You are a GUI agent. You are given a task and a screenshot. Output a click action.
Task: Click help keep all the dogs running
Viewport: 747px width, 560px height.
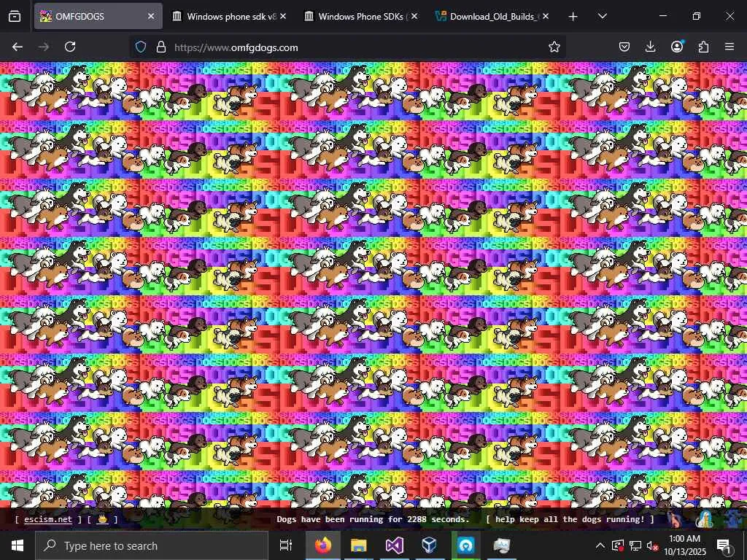(570, 519)
